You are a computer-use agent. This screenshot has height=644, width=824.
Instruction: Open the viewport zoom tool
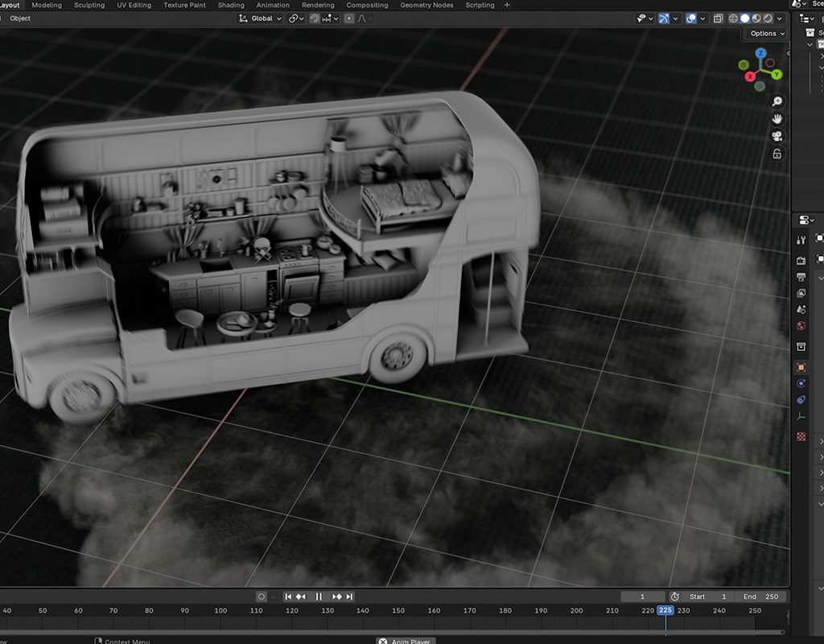777,101
